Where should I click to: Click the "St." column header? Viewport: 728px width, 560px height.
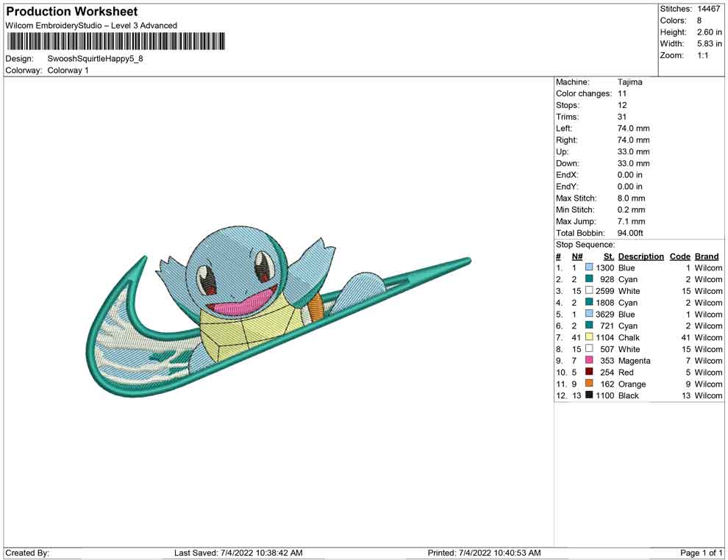point(609,256)
